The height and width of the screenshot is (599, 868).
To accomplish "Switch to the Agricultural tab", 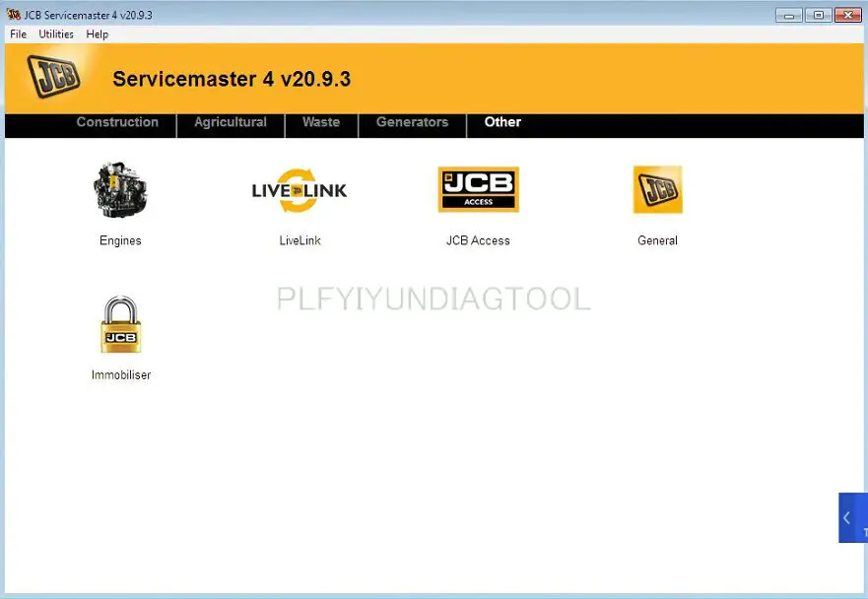I will coord(231,122).
